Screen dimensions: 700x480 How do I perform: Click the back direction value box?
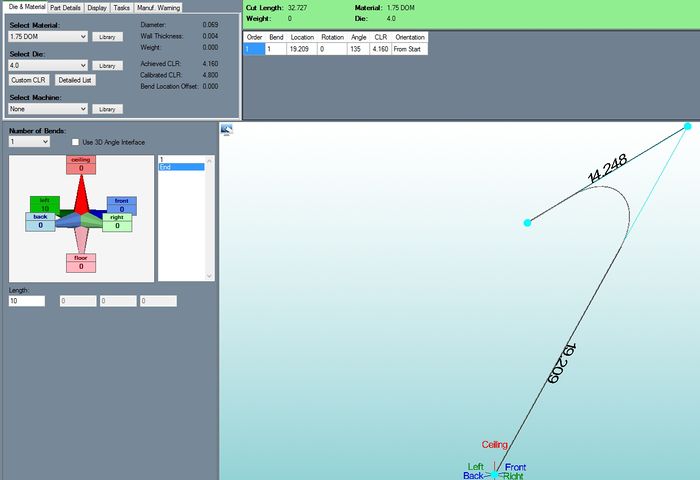(40, 226)
